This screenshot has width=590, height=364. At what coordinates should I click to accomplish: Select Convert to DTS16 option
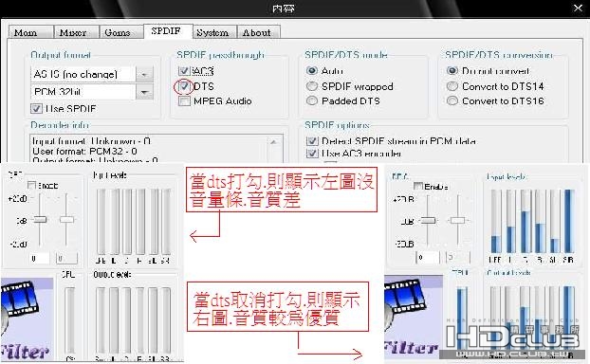coord(452,100)
